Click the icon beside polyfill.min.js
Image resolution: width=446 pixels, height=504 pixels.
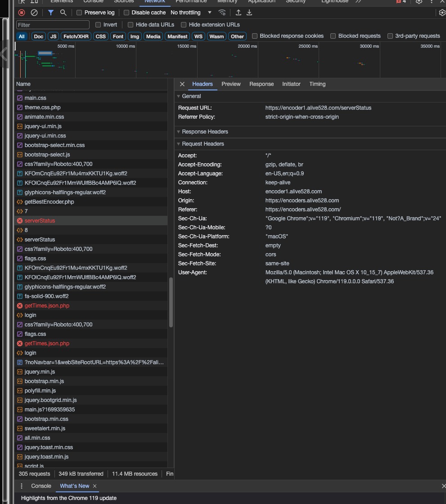20,391
